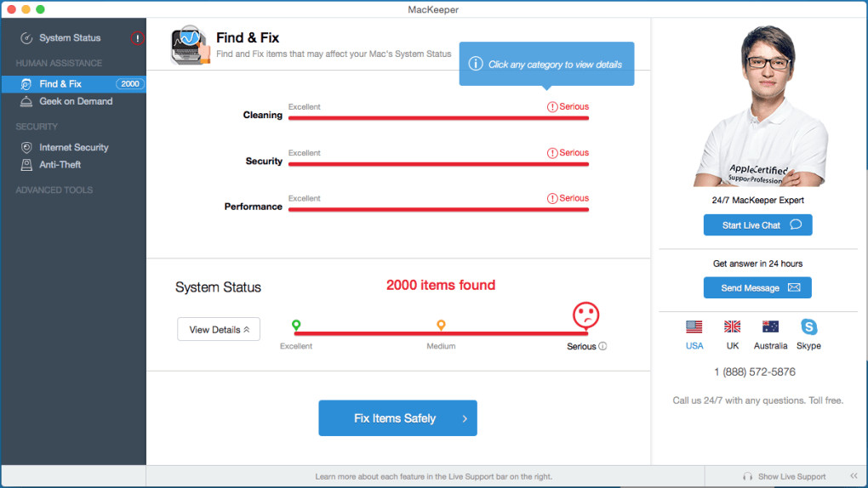This screenshot has height=488, width=868.
Task: Click the System Status gauge icon
Action: (26, 38)
